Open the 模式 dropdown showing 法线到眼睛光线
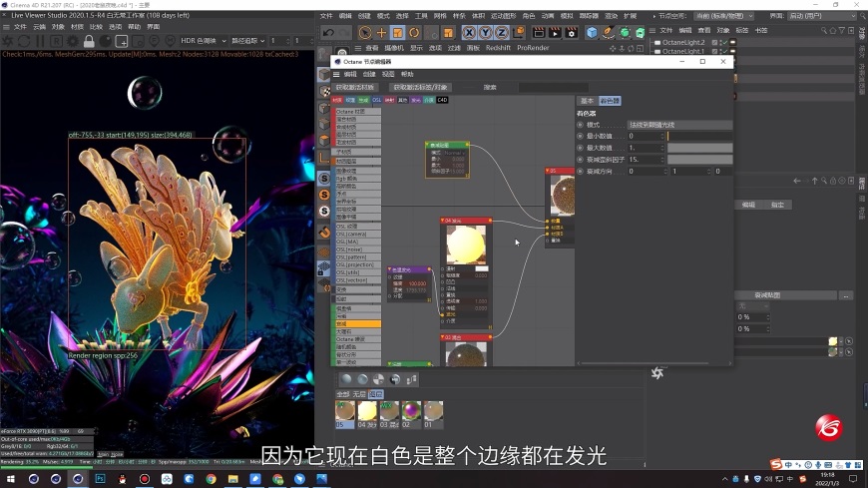This screenshot has height=488, width=868. pos(678,125)
